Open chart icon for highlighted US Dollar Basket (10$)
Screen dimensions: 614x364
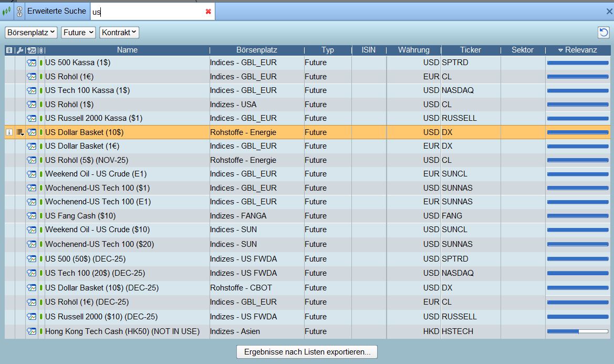(32, 132)
